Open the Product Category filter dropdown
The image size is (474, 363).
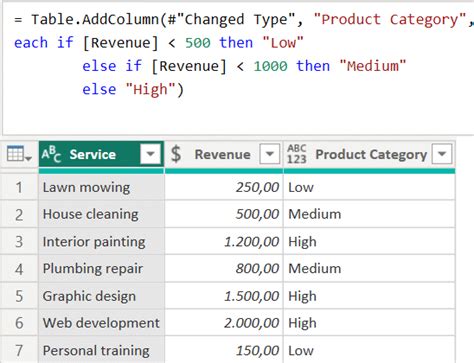[x=442, y=154]
